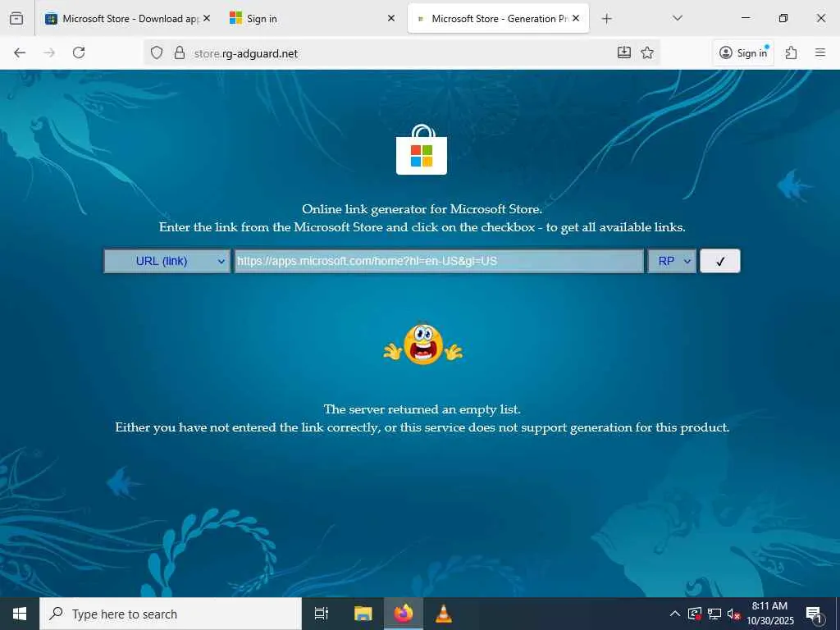Open the clock showing 8:11 AM

coord(769,614)
